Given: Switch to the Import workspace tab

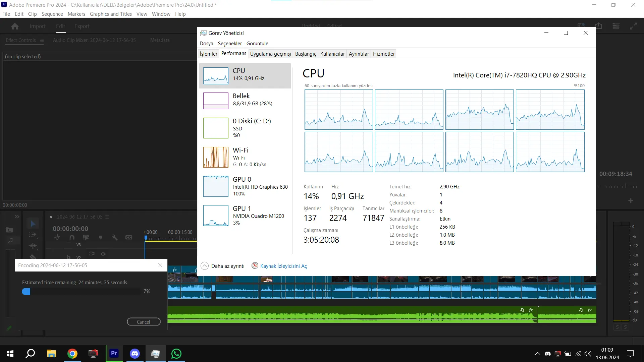Looking at the screenshot, I should pyautogui.click(x=38, y=26).
